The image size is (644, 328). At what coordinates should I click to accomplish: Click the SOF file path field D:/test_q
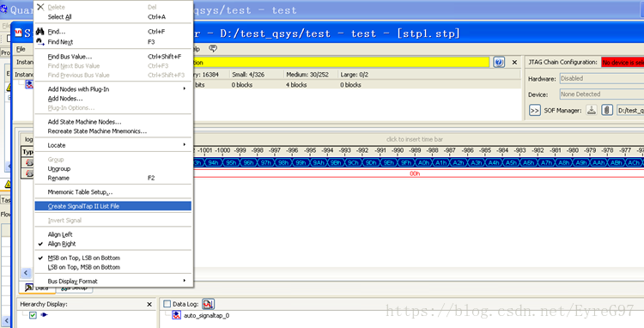pyautogui.click(x=630, y=110)
